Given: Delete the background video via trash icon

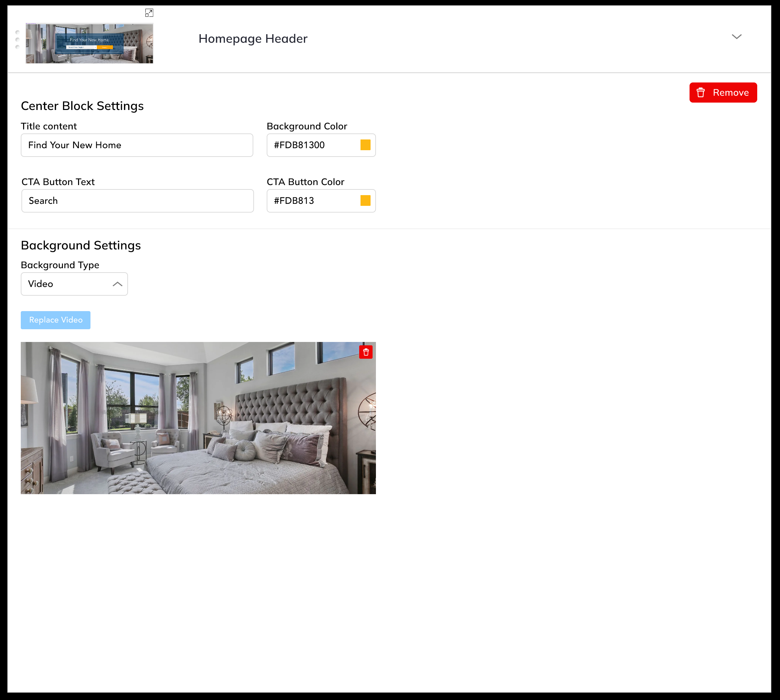Looking at the screenshot, I should coord(366,352).
